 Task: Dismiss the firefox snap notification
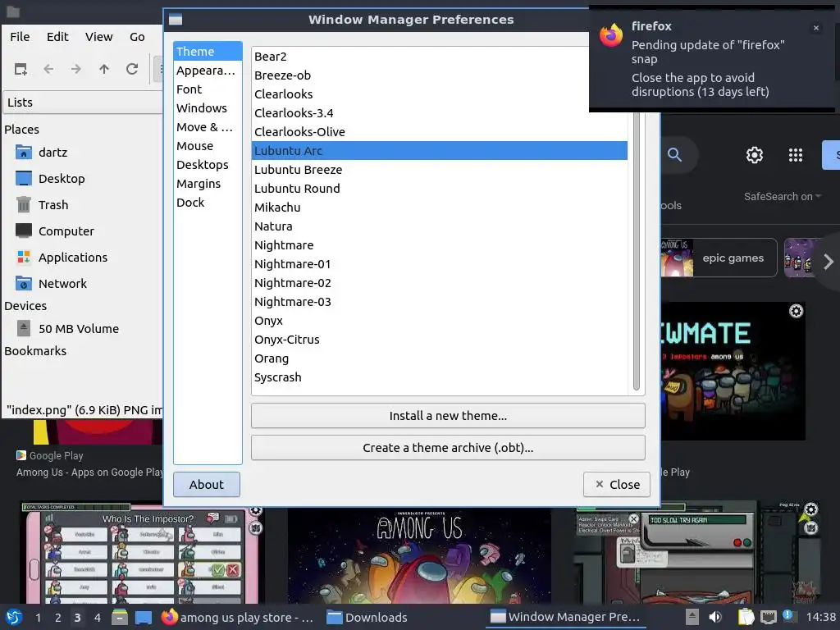(816, 28)
